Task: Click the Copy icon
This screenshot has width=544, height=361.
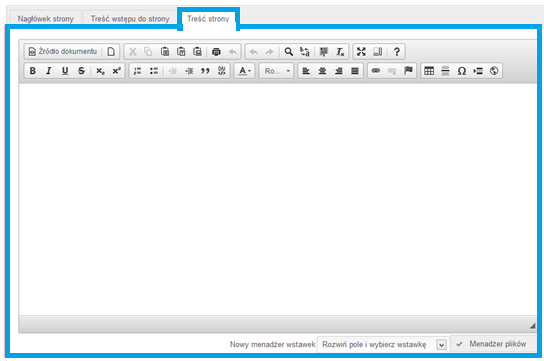Action: pyautogui.click(x=148, y=52)
